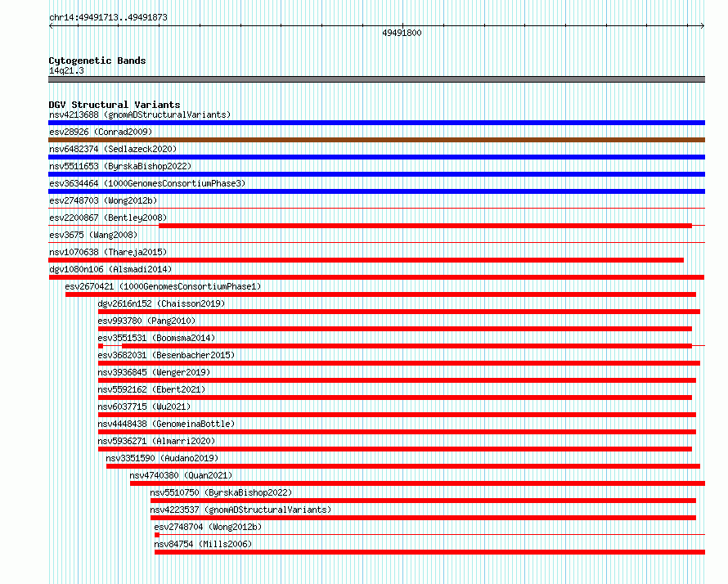Image resolution: width=728 pixels, height=584 pixels.
Task: Click the 49491800 ruler position label
Action: (x=402, y=33)
